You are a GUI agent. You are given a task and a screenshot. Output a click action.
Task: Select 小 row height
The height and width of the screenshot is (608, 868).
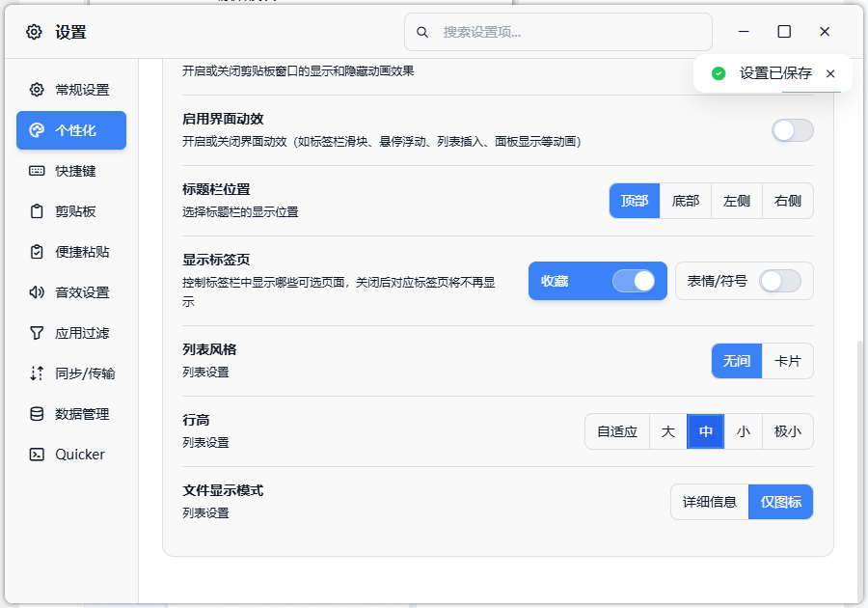(x=744, y=431)
